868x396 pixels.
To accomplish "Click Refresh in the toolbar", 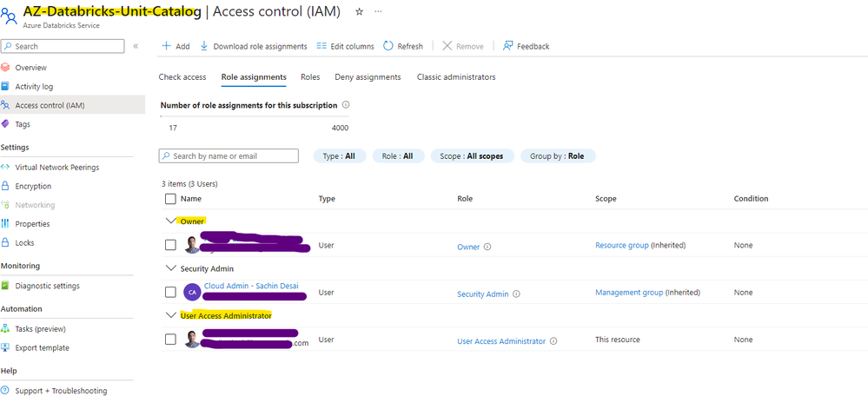I will click(x=403, y=46).
